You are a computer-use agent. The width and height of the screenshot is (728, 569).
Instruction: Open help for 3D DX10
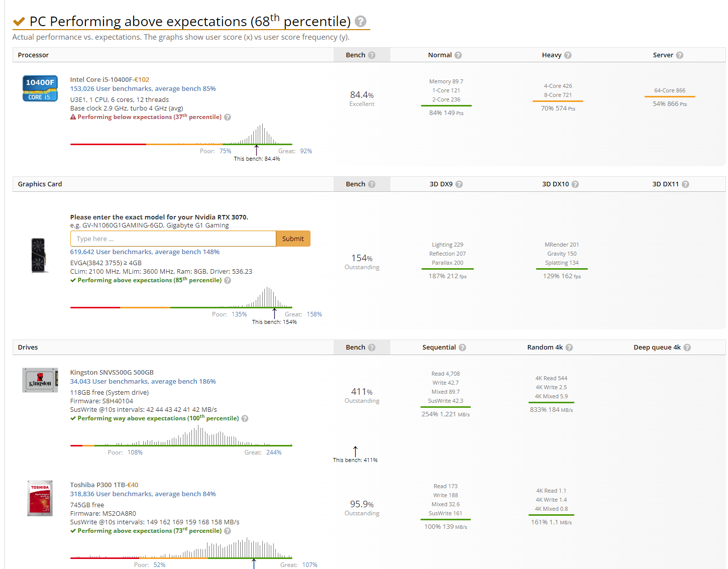click(575, 184)
